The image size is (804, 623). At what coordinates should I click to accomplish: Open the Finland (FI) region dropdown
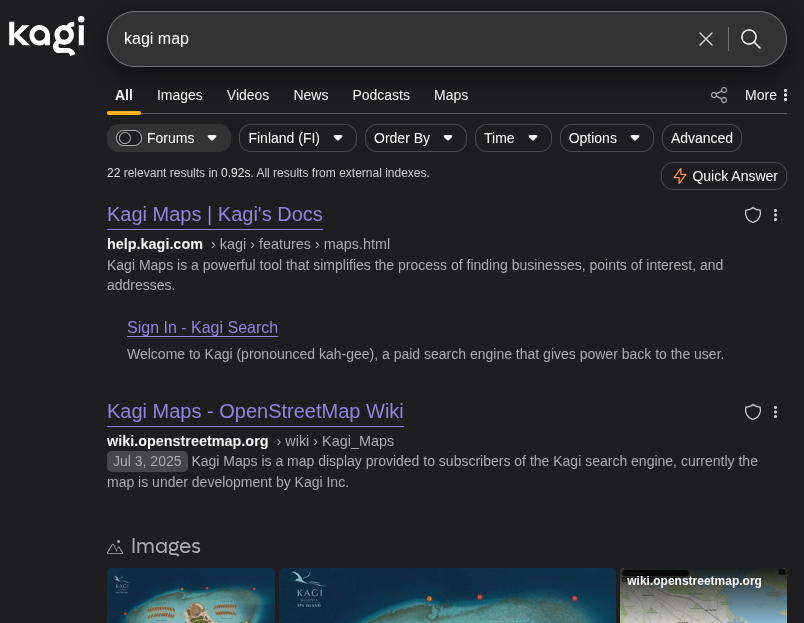pyautogui.click(x=297, y=138)
